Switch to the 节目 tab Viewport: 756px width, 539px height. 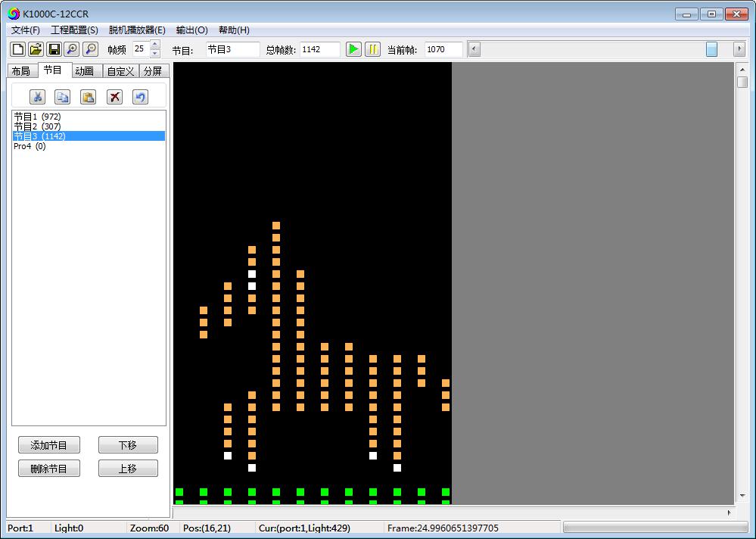click(x=54, y=70)
